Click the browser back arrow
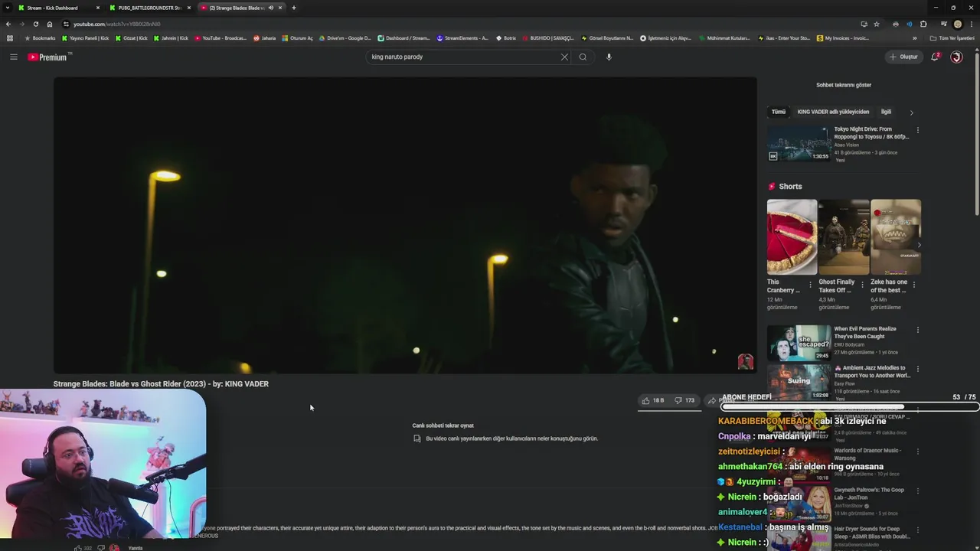The image size is (980, 551). (8, 24)
